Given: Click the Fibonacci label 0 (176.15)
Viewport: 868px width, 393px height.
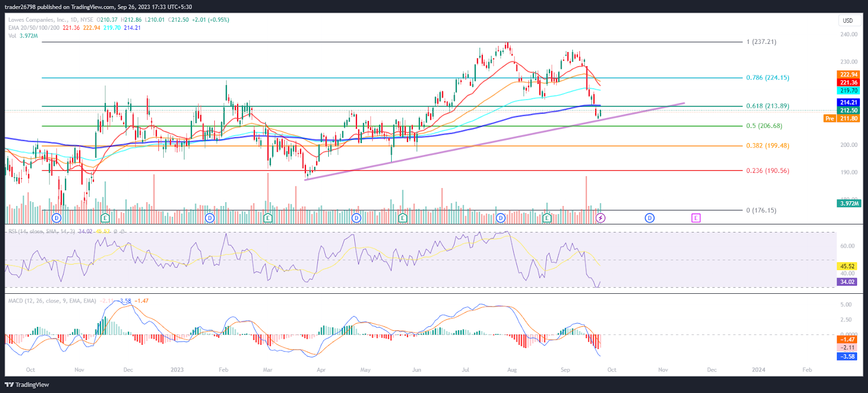Looking at the screenshot, I should [761, 210].
